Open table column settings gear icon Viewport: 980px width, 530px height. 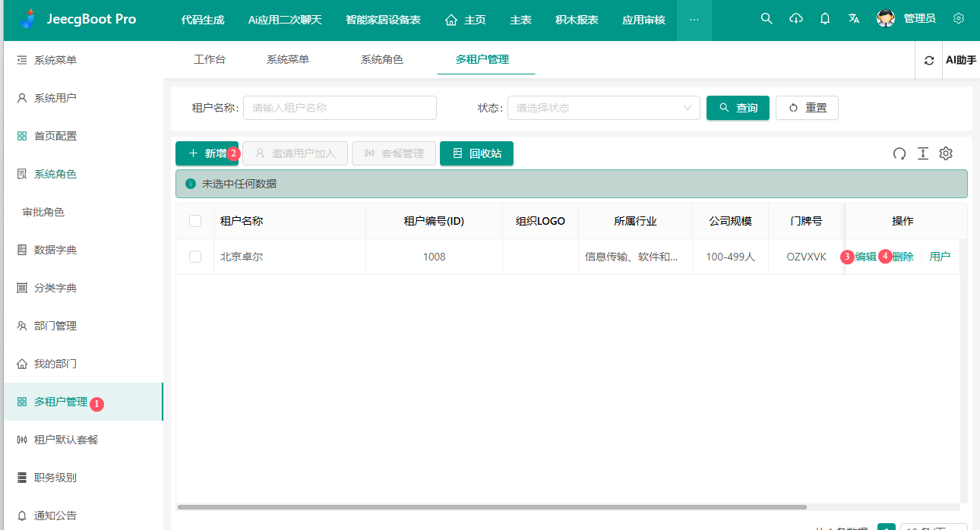tap(946, 153)
